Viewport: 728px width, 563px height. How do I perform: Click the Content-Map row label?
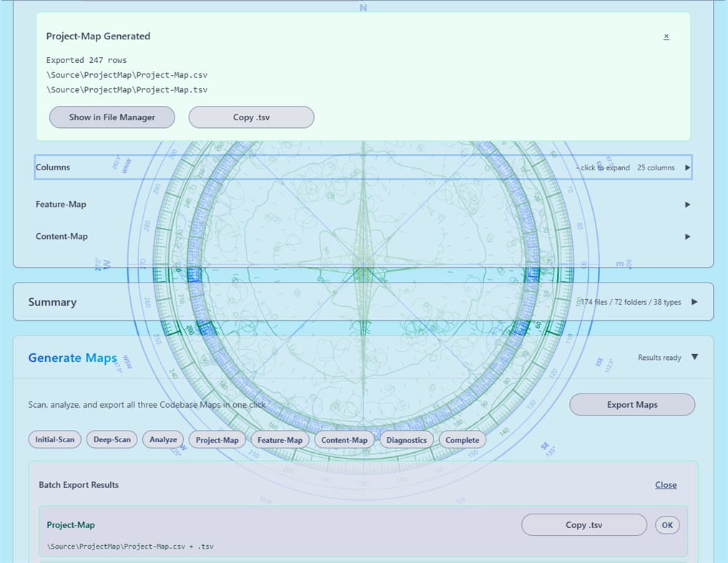coord(62,237)
